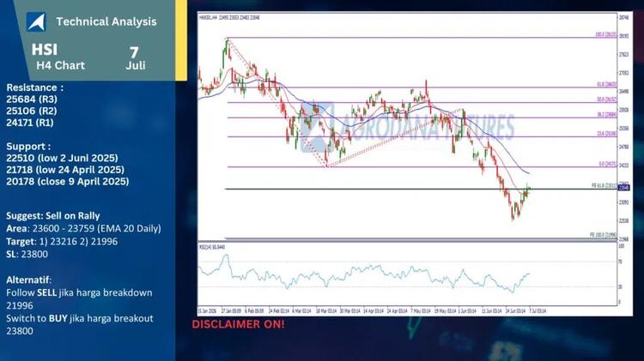Click the 'H4 Chart' timeframe text
Screen dimensions: 644x361
60,65
